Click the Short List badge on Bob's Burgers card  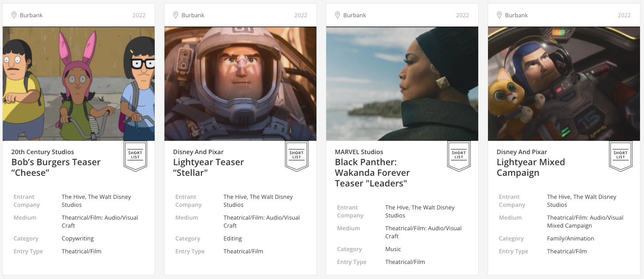[135, 156]
